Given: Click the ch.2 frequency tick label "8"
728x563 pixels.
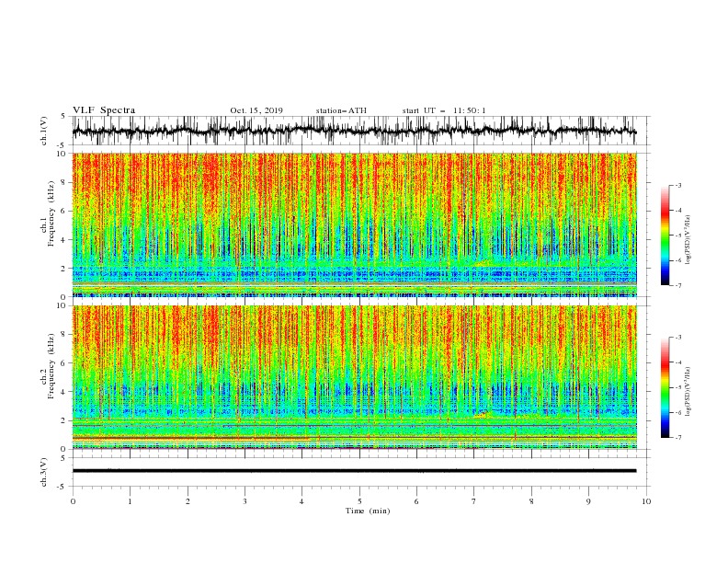Looking at the screenshot, I should coord(64,335).
